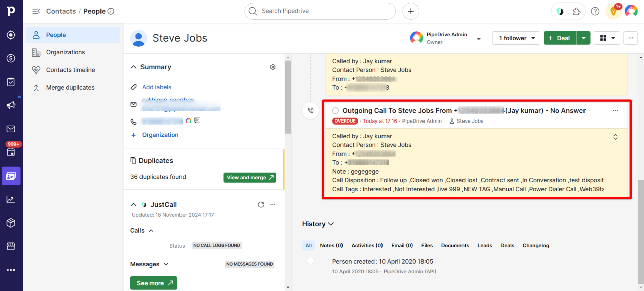644x291 pixels.
Task: Collapse Calls subsection
Action: [151, 231]
